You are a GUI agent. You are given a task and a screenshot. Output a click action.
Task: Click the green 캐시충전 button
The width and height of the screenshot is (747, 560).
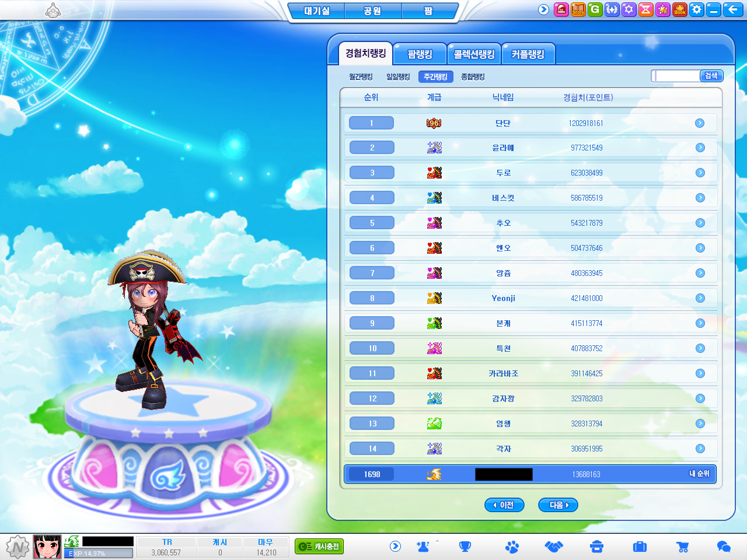pos(319,547)
